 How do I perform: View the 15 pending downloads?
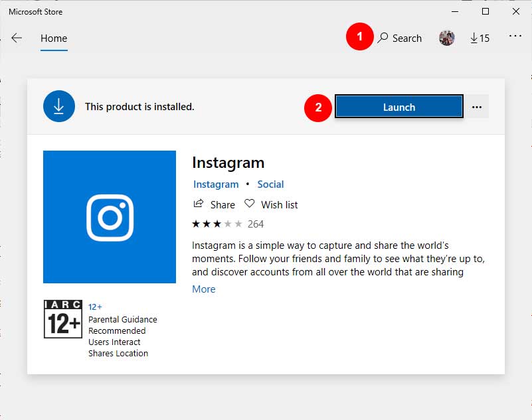point(480,38)
